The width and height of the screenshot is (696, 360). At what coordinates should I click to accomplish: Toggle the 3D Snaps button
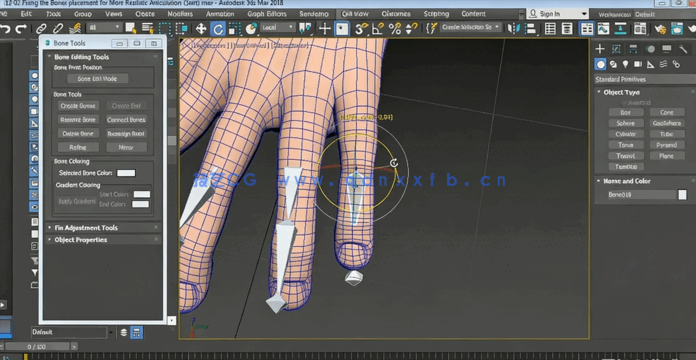[x=361, y=29]
